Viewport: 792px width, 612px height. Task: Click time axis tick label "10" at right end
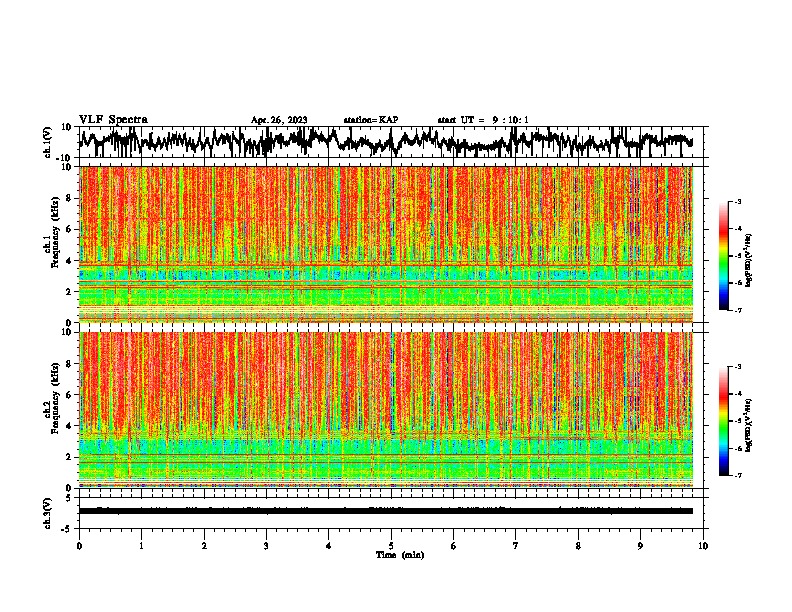703,546
